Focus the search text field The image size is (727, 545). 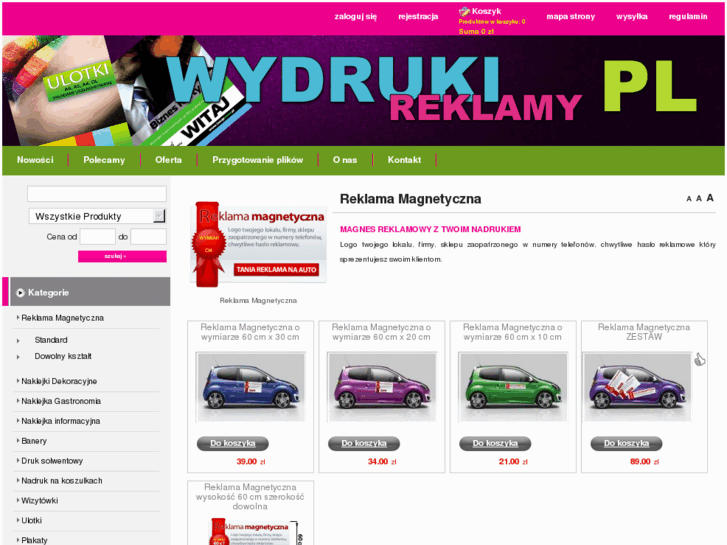click(97, 194)
